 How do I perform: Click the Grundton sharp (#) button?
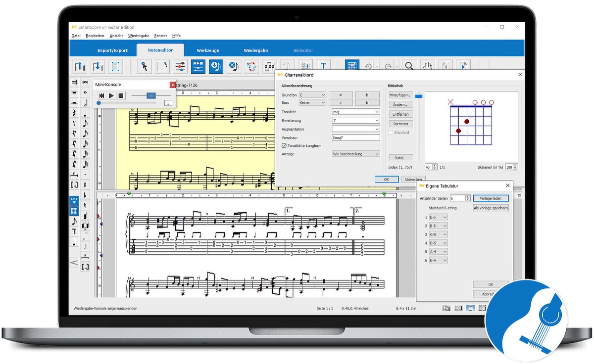[341, 95]
